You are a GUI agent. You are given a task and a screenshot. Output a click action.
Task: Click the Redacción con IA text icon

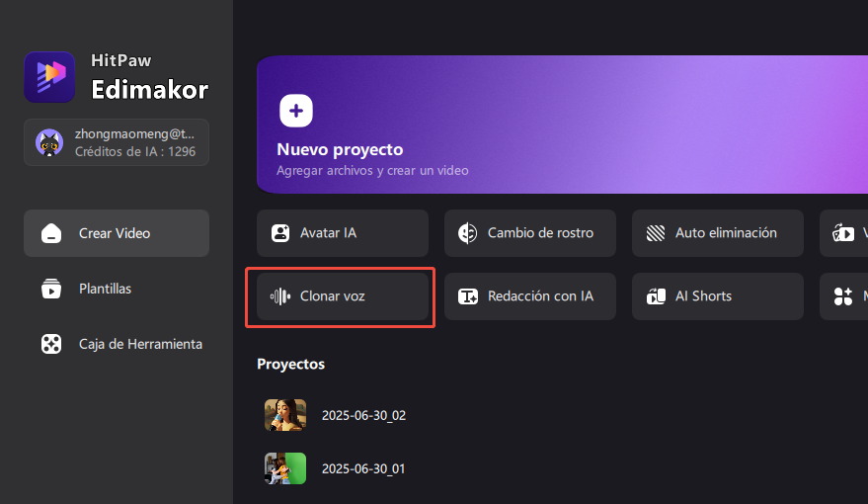pos(468,296)
